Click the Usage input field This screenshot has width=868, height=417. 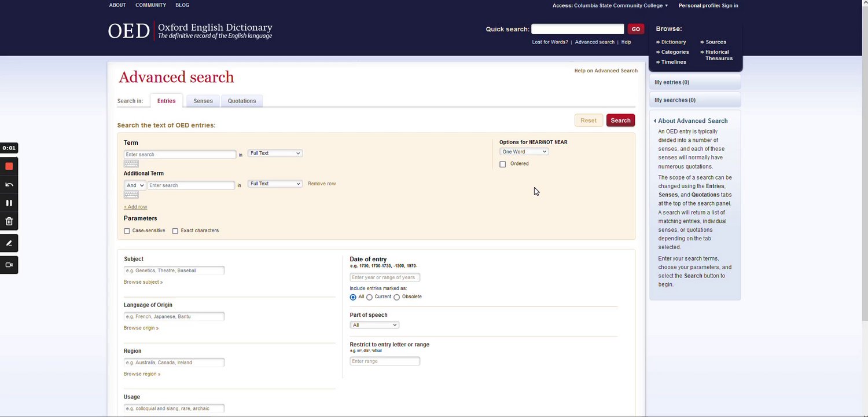[174, 408]
